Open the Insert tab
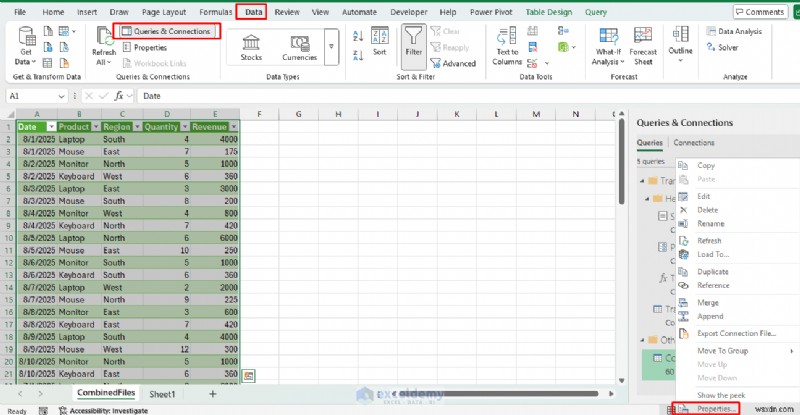The image size is (800, 415). 87,12
